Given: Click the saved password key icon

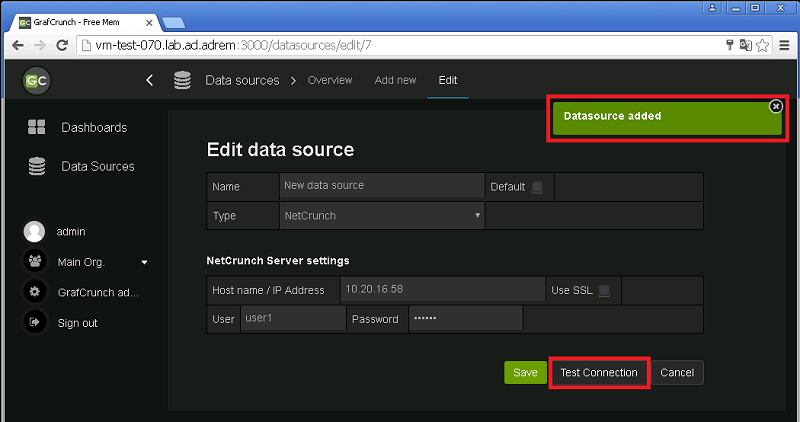Looking at the screenshot, I should (730, 45).
